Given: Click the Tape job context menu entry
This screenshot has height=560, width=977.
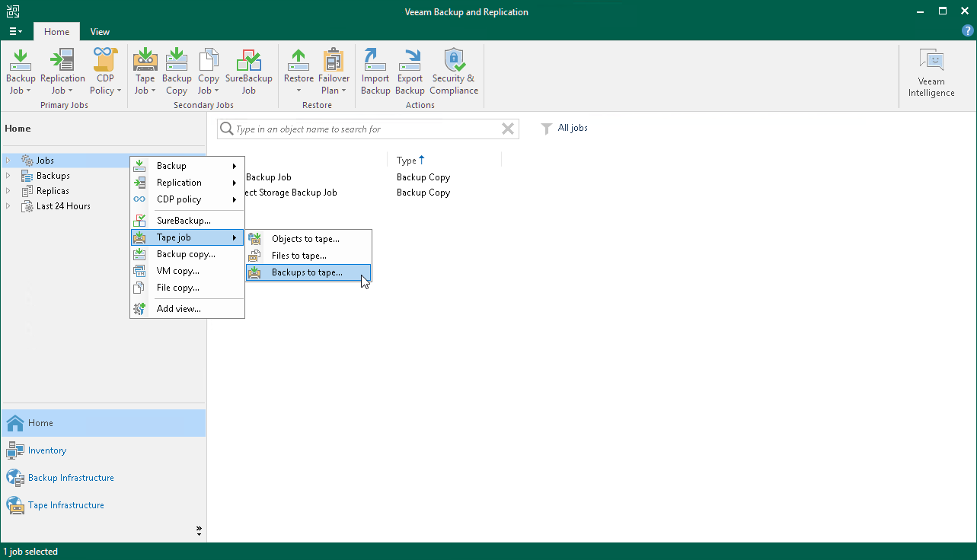Looking at the screenshot, I should [187, 237].
